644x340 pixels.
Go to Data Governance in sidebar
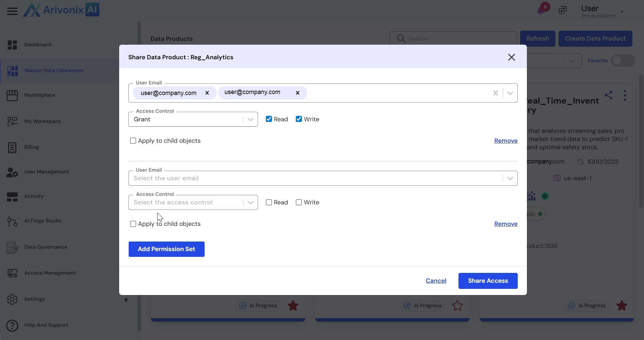[46, 247]
